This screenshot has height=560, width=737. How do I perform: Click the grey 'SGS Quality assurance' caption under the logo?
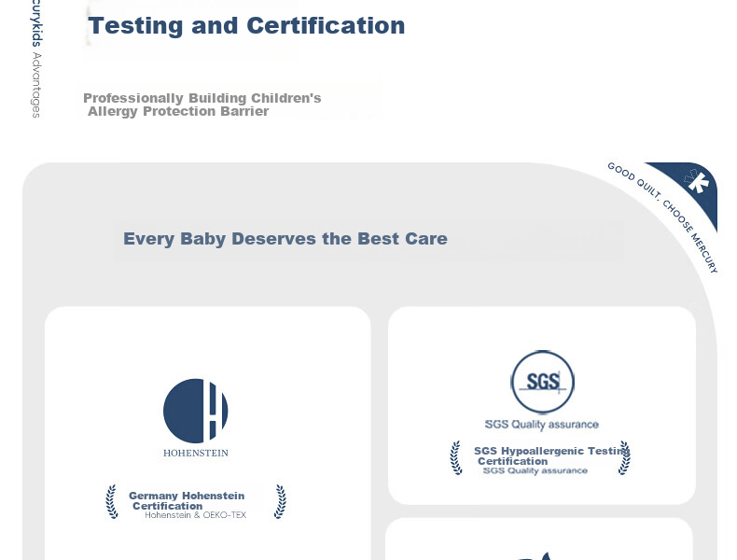[x=541, y=424]
